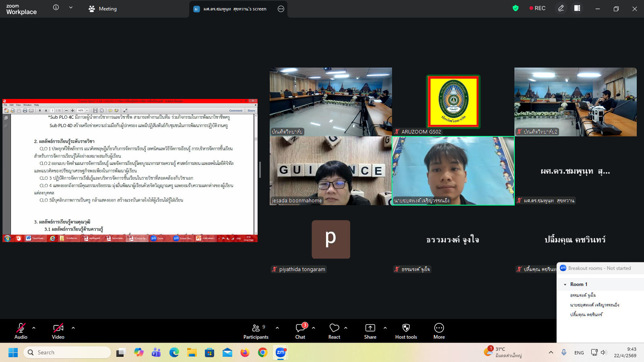Open the Chat panel

pos(300,331)
